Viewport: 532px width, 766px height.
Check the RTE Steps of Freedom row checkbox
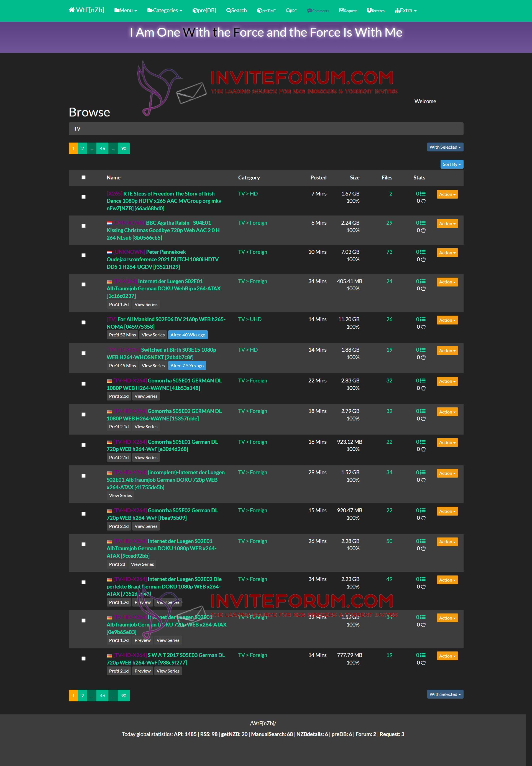pyautogui.click(x=84, y=197)
